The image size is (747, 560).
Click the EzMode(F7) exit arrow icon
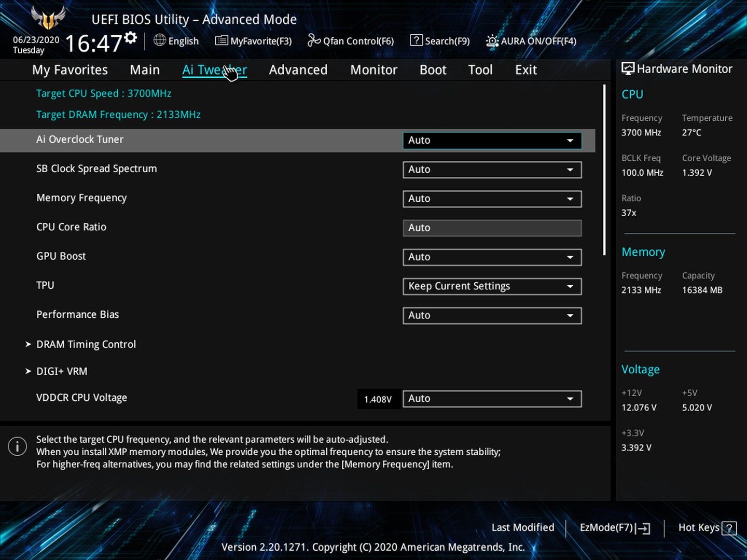click(643, 528)
